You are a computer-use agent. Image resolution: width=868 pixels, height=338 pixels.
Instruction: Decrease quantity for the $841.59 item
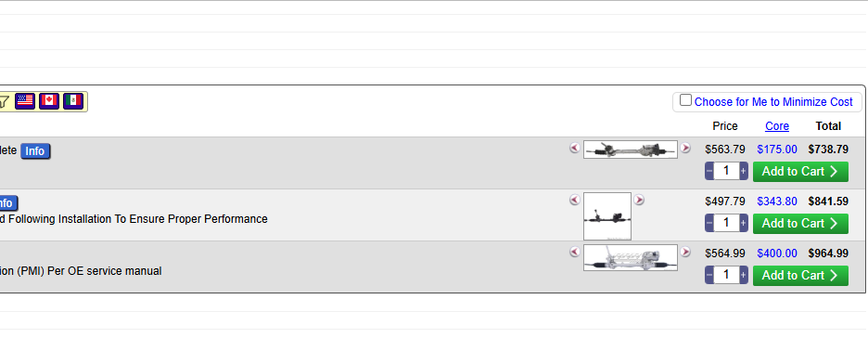click(x=709, y=223)
